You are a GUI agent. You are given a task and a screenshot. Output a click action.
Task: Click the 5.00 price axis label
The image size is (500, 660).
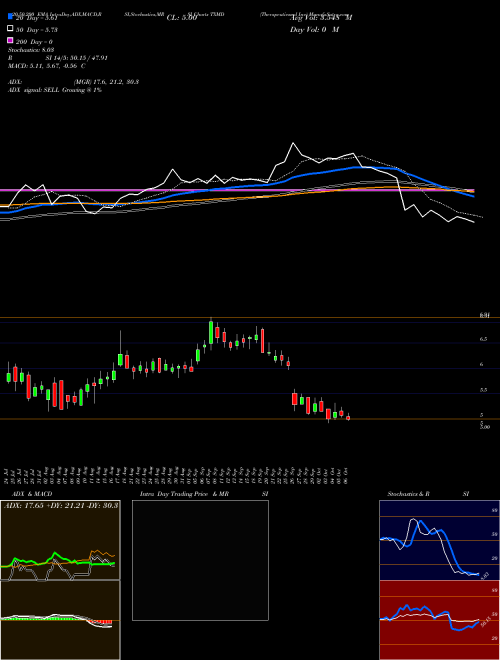coord(484,427)
